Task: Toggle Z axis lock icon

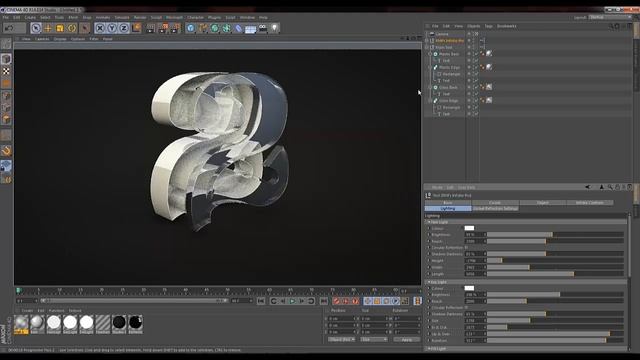Action: [x=124, y=28]
